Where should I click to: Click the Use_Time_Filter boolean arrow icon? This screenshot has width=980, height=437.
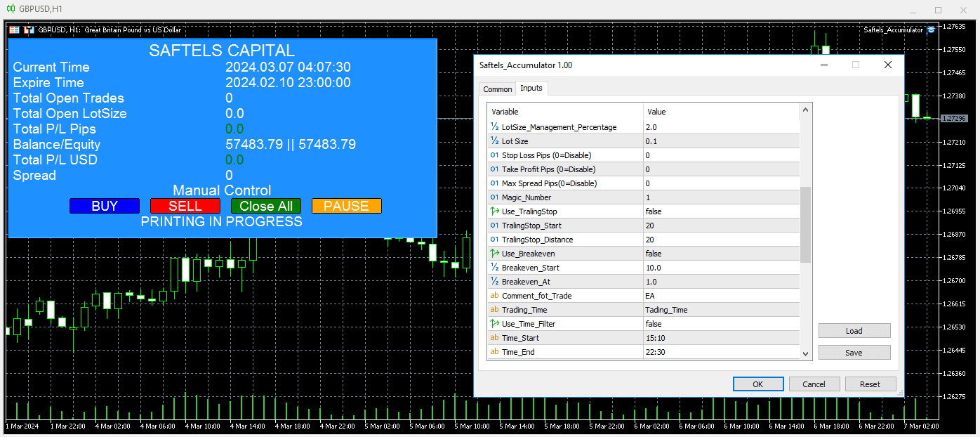pyautogui.click(x=494, y=324)
